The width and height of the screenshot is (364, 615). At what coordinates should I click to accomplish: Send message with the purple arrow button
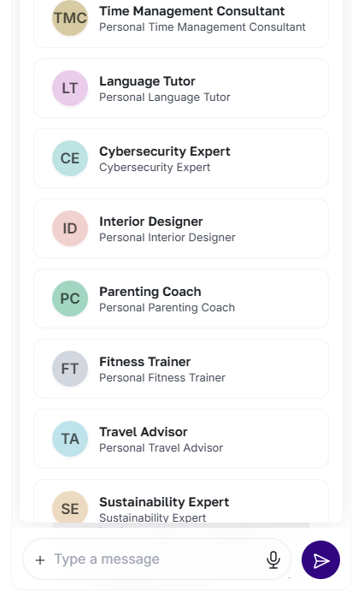tap(320, 559)
